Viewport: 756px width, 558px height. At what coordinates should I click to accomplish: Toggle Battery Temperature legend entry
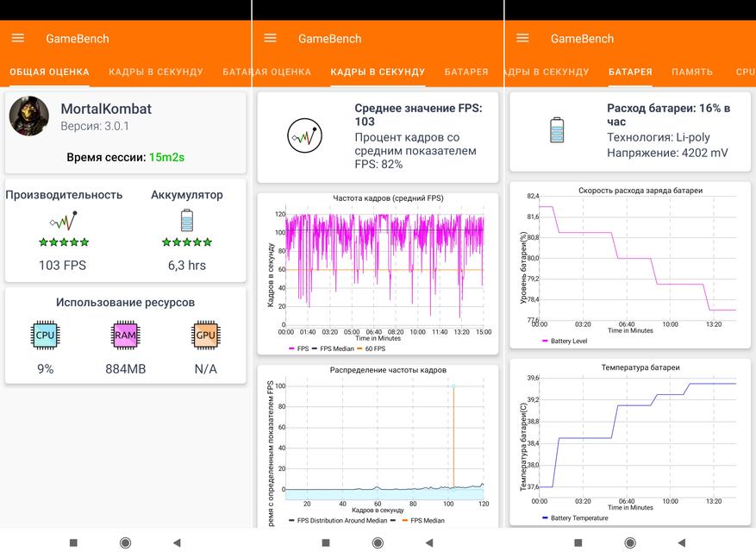[x=575, y=518]
